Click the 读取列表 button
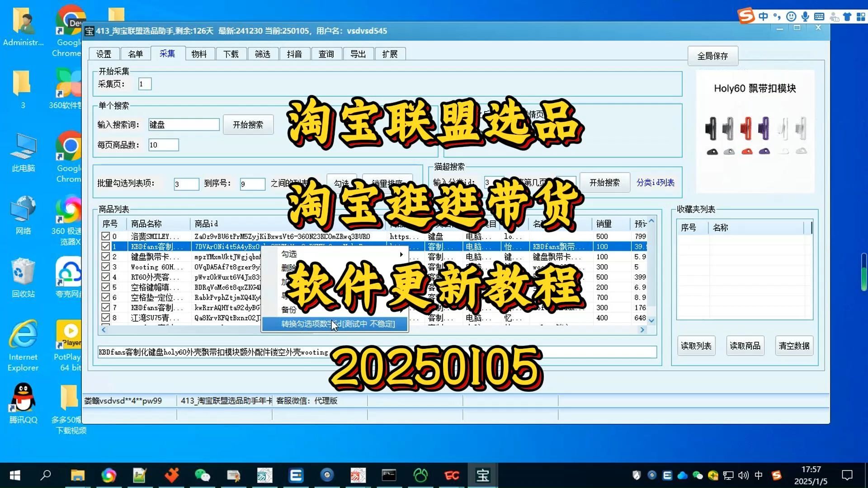This screenshot has width=868, height=488. (696, 346)
